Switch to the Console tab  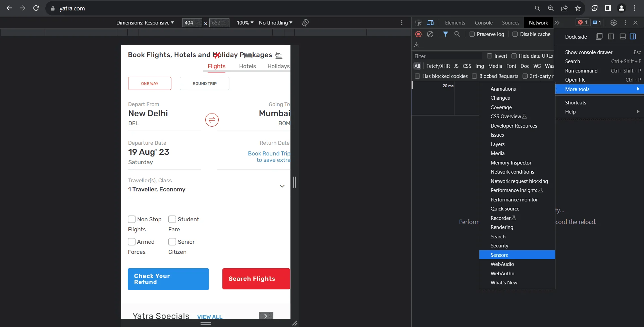(x=484, y=22)
